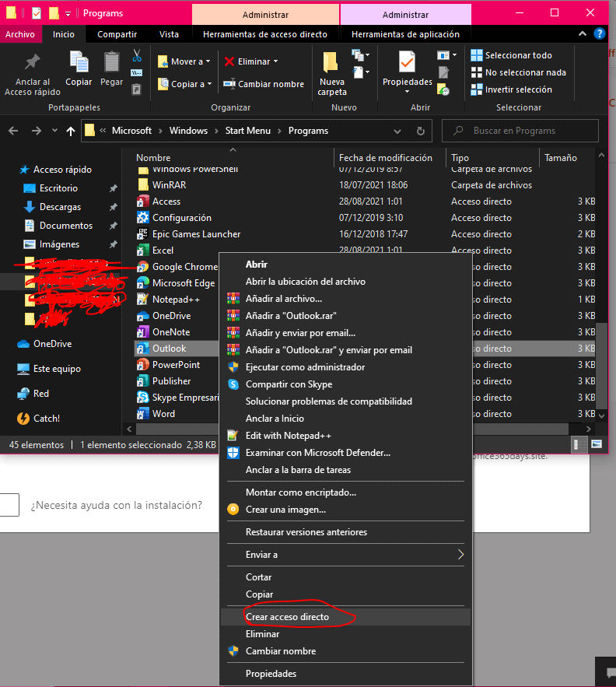
Task: Expand the Eliminar dropdown arrow
Action: tap(275, 61)
